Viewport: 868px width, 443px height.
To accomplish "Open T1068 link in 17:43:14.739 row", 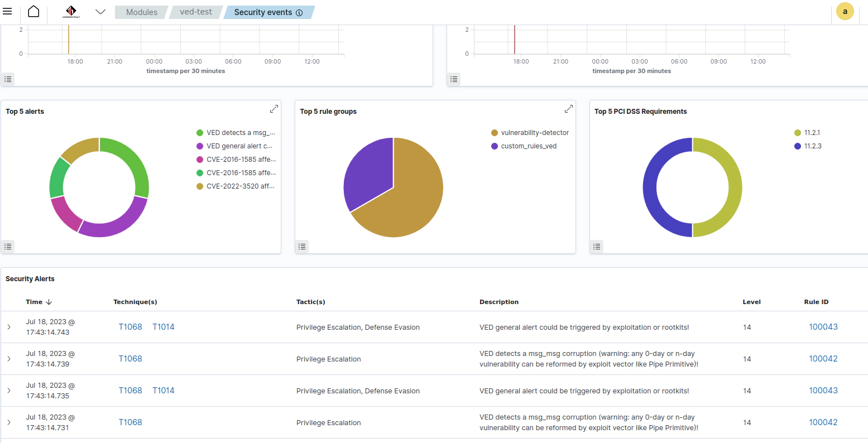I will coord(130,359).
